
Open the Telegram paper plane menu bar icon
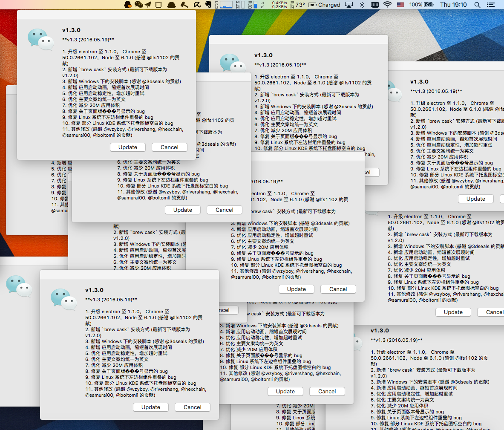click(x=148, y=5)
